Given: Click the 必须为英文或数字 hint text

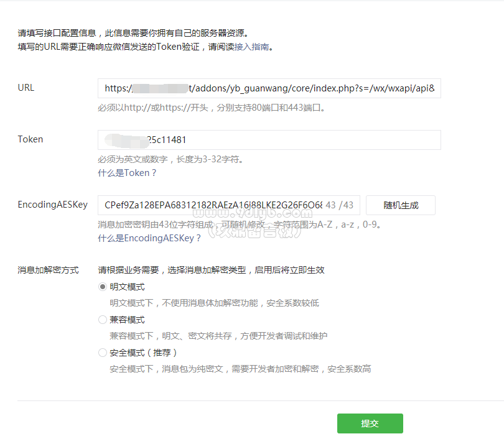Looking at the screenshot, I should [x=171, y=159].
